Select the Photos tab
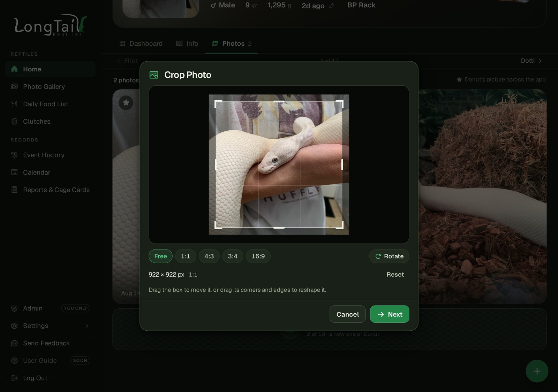The height and width of the screenshot is (392, 558). 232,44
